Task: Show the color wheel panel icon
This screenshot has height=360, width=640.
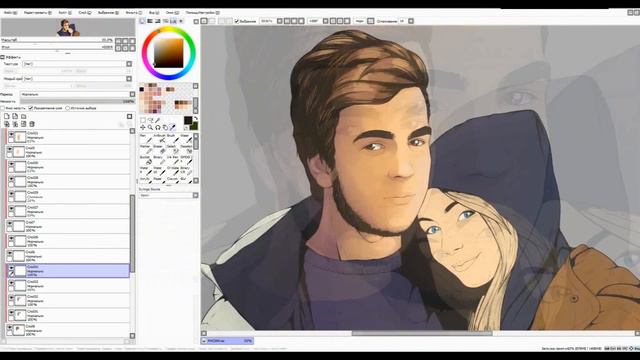Action: 142,21
